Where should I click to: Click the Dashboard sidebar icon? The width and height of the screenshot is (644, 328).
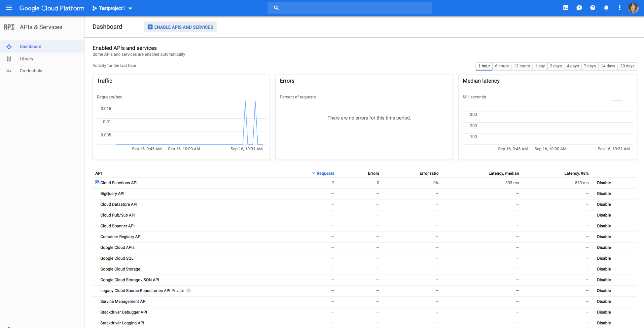click(9, 47)
